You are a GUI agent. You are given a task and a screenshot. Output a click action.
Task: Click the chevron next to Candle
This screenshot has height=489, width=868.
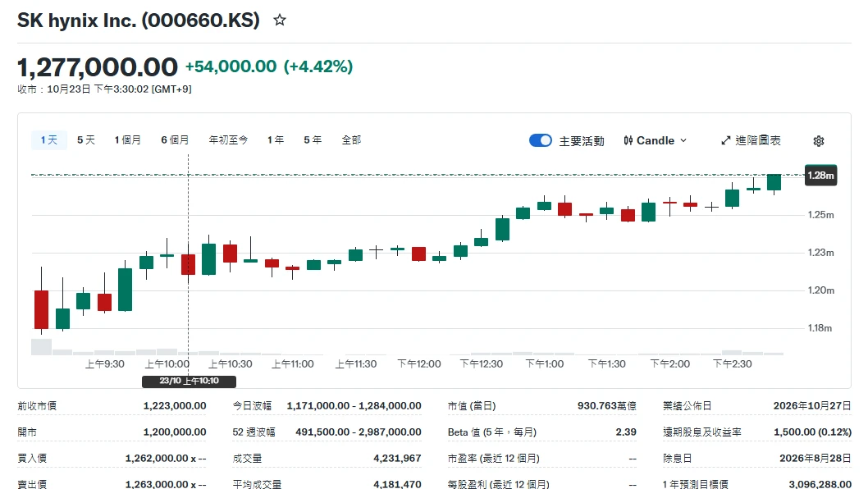(x=683, y=140)
